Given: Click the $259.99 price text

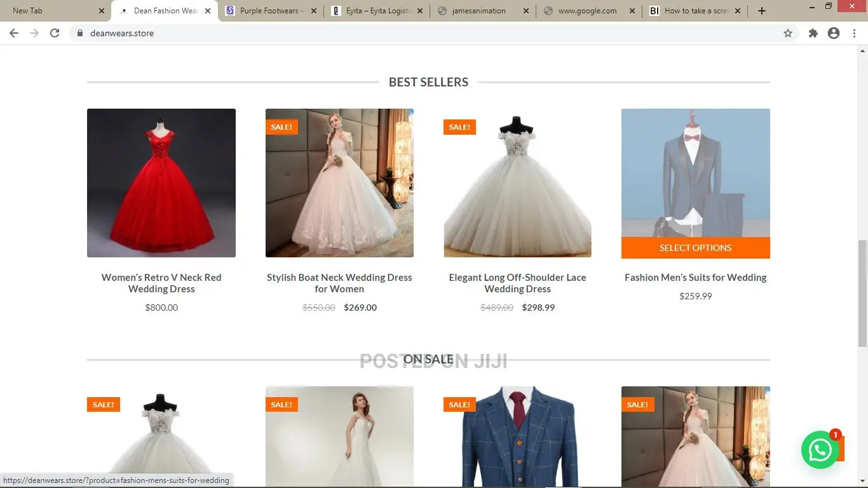Looking at the screenshot, I should (x=695, y=296).
